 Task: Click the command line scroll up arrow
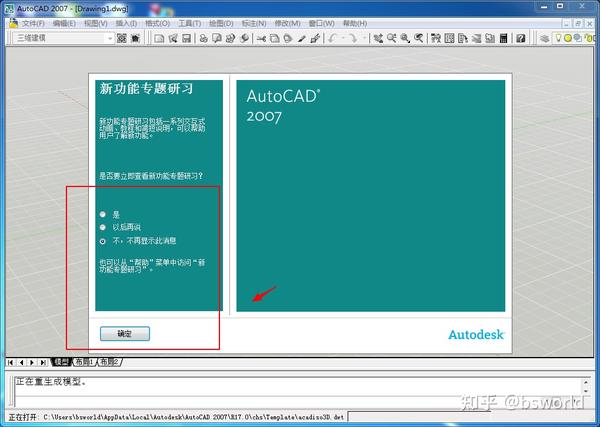pos(586,382)
